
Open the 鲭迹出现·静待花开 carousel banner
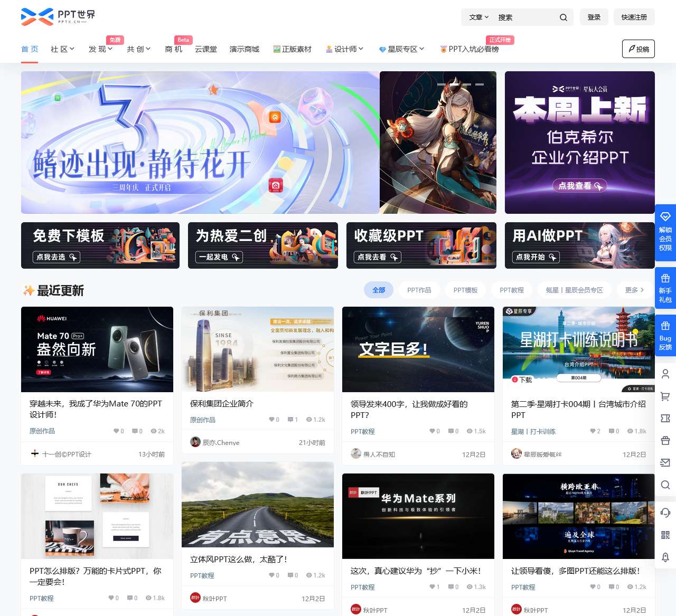pos(200,143)
